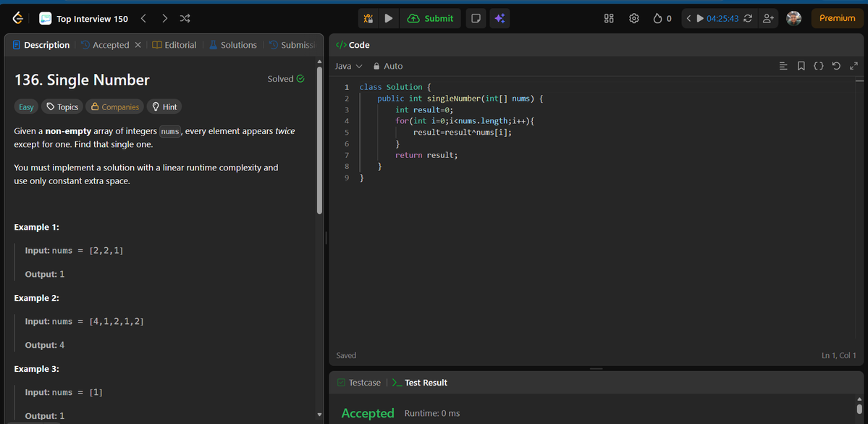
Task: Run the code with the play button
Action: [x=389, y=18]
